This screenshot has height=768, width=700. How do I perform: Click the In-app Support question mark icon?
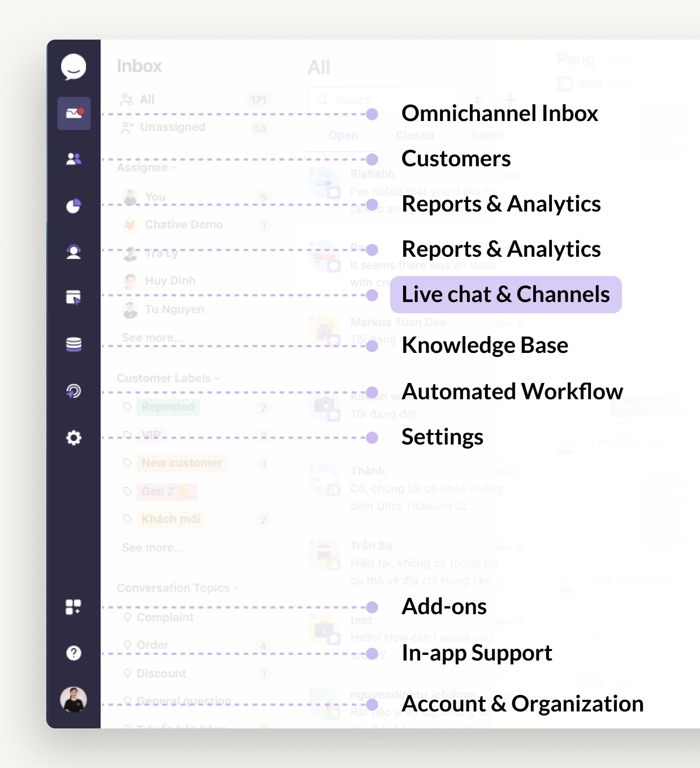tap(74, 653)
